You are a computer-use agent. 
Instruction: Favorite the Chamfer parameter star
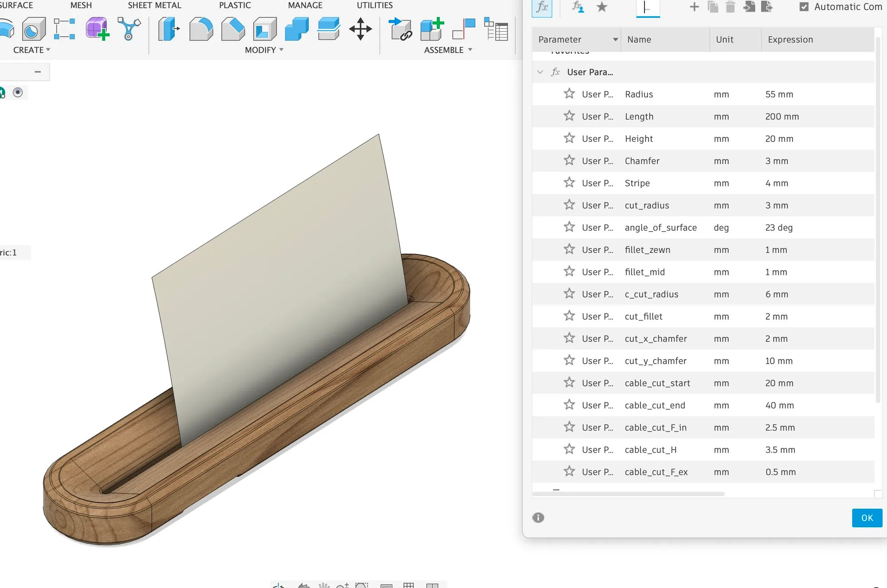click(x=569, y=160)
